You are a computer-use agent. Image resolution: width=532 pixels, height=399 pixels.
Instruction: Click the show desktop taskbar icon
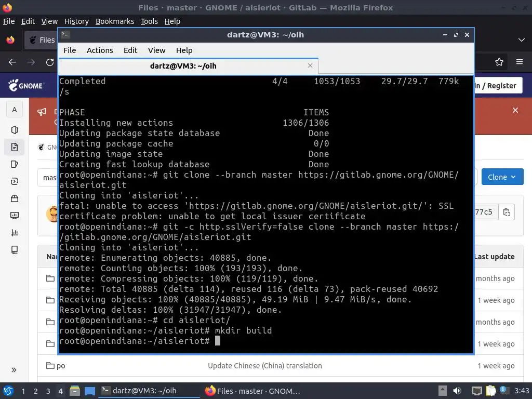pyautogui.click(x=89, y=391)
